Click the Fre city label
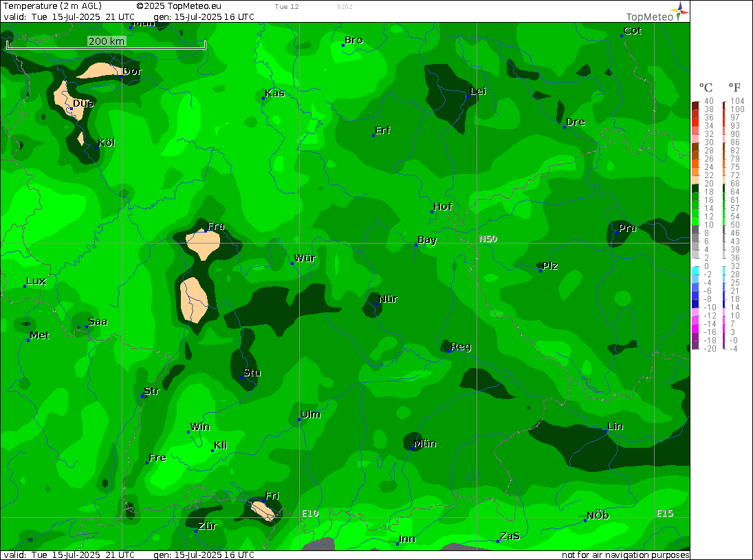The width and height of the screenshot is (753, 560). 157,457
